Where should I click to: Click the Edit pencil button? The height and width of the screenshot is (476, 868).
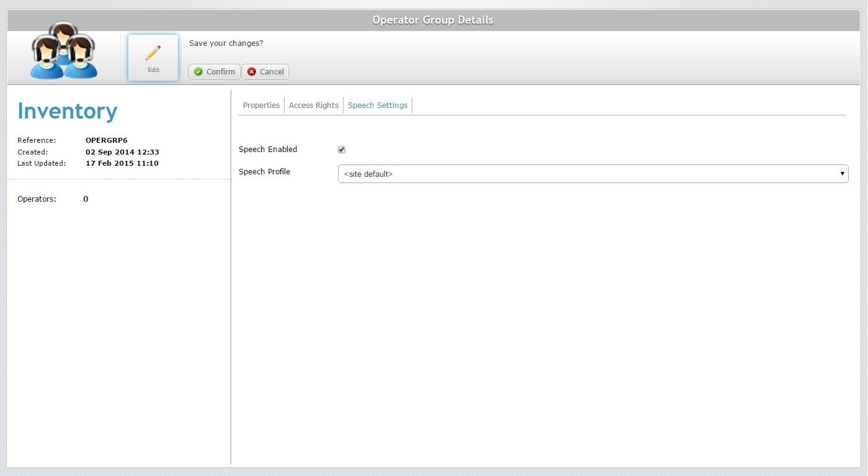[x=153, y=58]
